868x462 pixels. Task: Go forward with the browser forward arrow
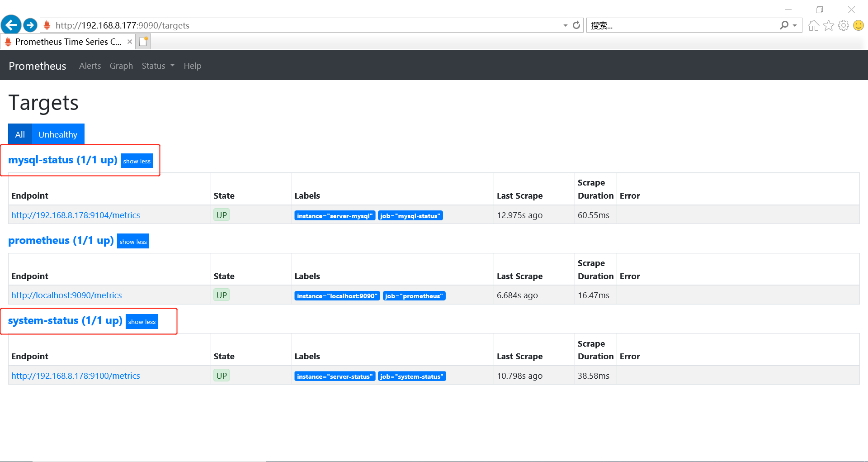pos(30,25)
